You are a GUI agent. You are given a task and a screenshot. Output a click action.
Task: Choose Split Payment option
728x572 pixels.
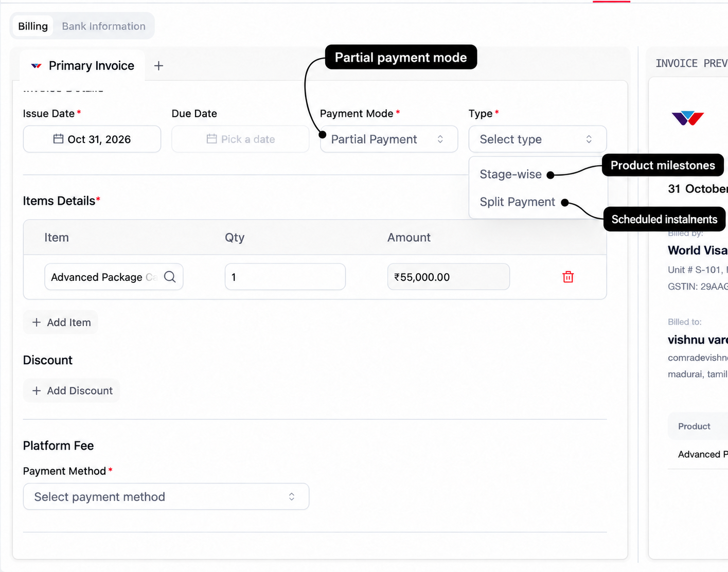tap(517, 202)
